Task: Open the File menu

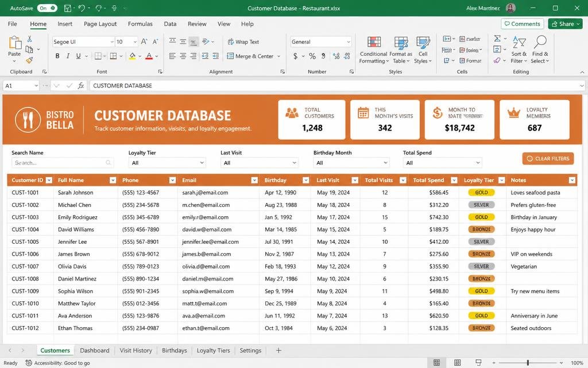Action: pos(13,24)
